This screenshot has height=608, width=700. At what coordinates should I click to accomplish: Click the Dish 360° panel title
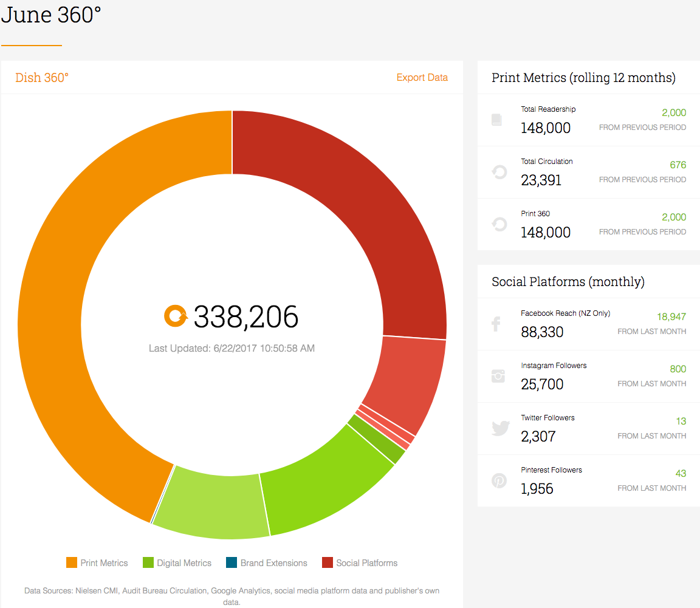coord(42,78)
